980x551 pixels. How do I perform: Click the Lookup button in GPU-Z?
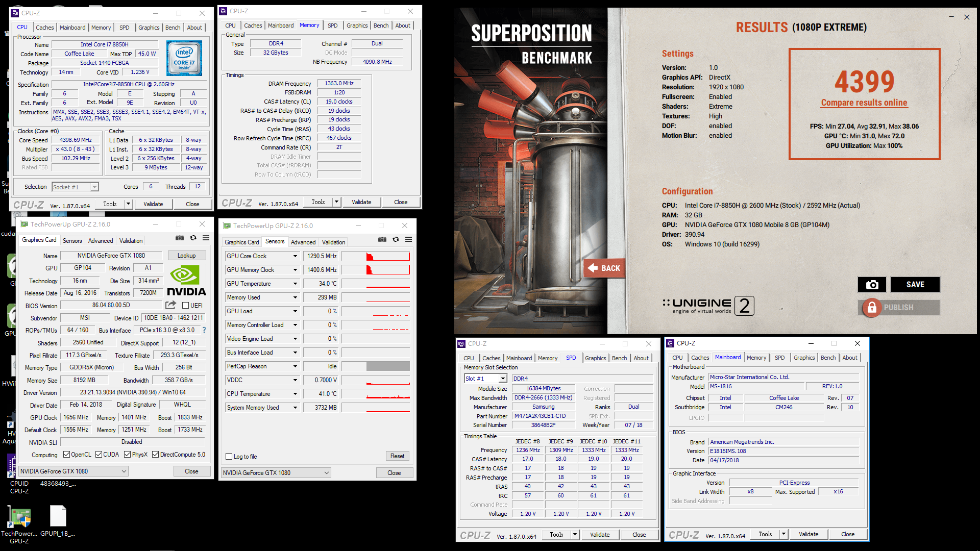[x=186, y=256]
